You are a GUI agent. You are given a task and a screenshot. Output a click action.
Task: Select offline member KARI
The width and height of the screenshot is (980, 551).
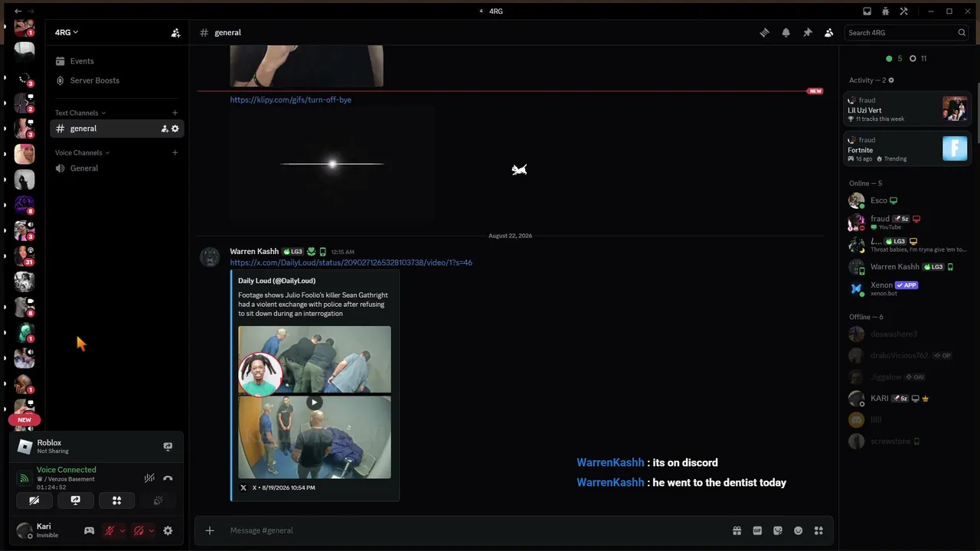tap(907, 399)
